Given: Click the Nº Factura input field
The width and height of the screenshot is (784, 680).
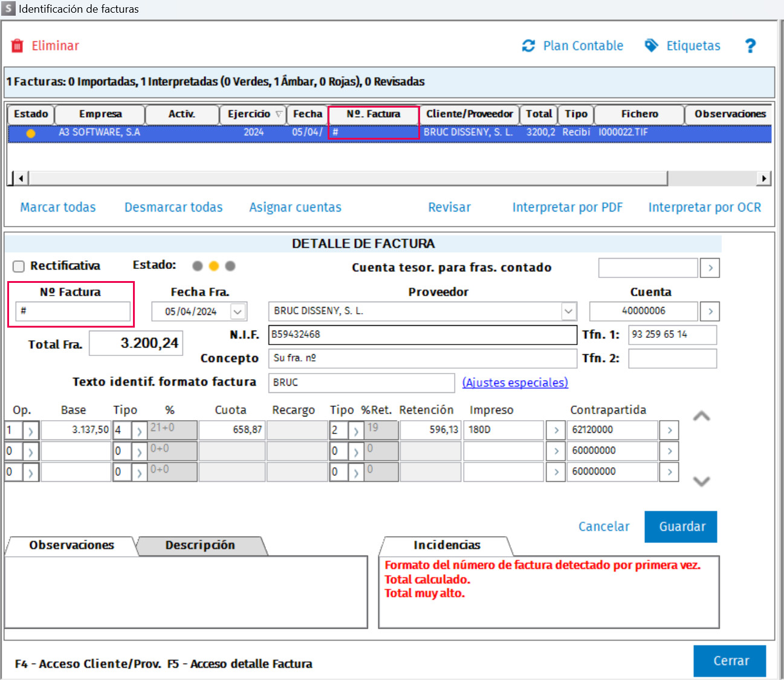Looking at the screenshot, I should (x=73, y=311).
